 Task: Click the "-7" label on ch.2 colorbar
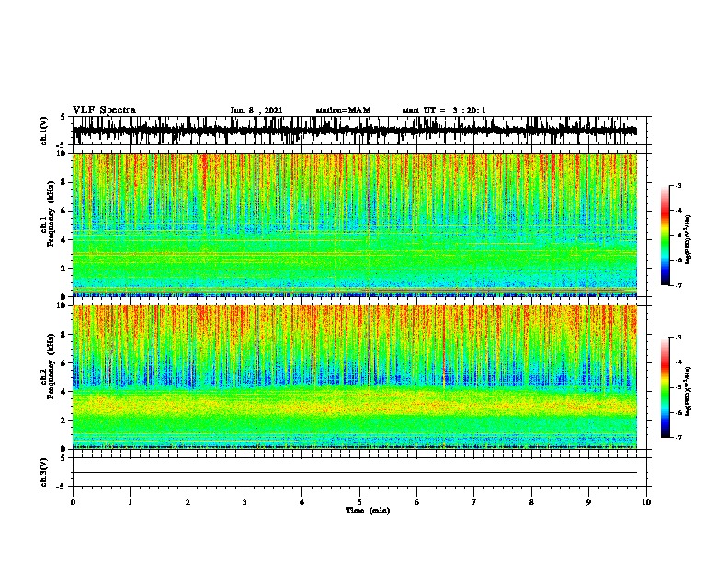678,438
